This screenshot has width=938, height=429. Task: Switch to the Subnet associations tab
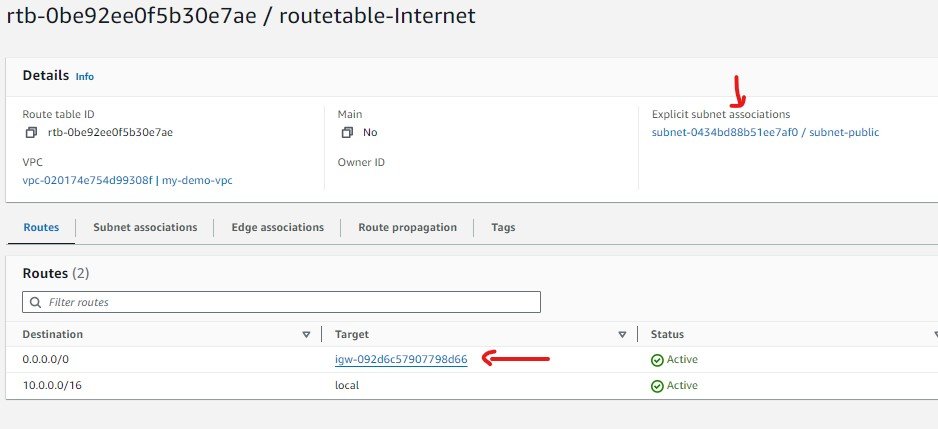pyautogui.click(x=145, y=228)
